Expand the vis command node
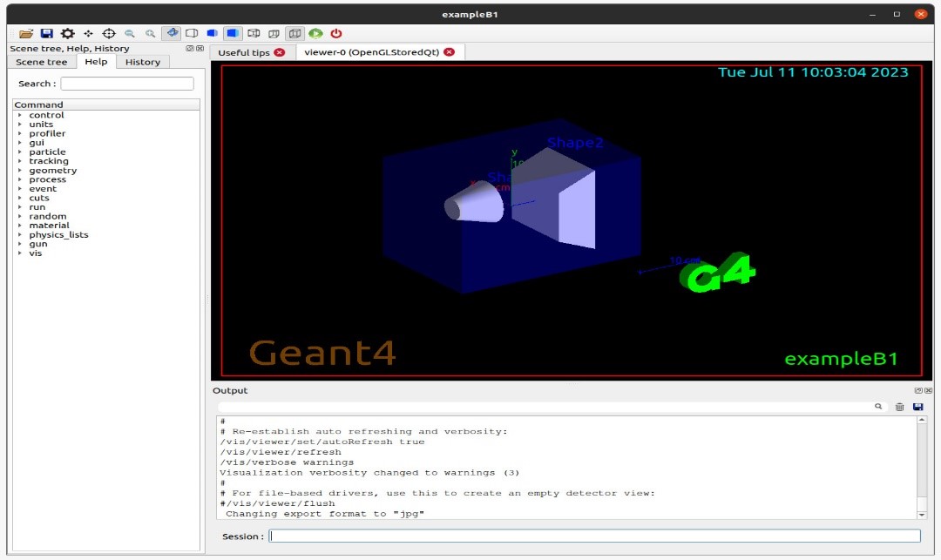The width and height of the screenshot is (941, 560). click(20, 253)
